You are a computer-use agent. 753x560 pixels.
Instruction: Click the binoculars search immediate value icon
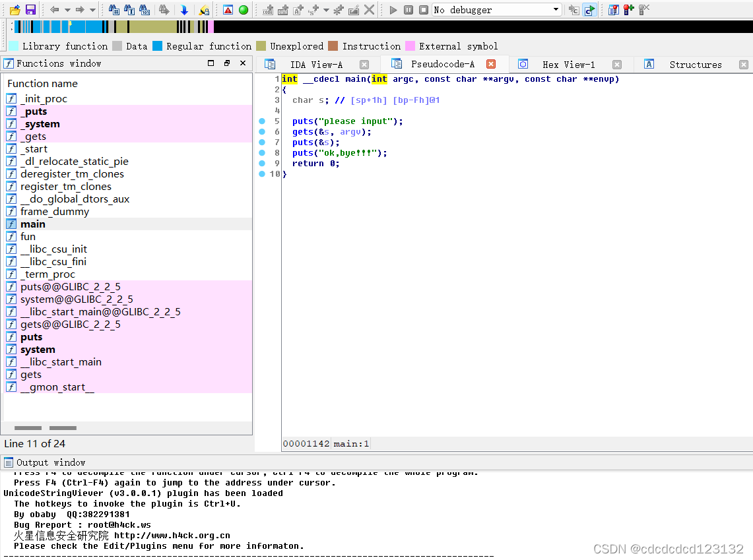[x=114, y=10]
